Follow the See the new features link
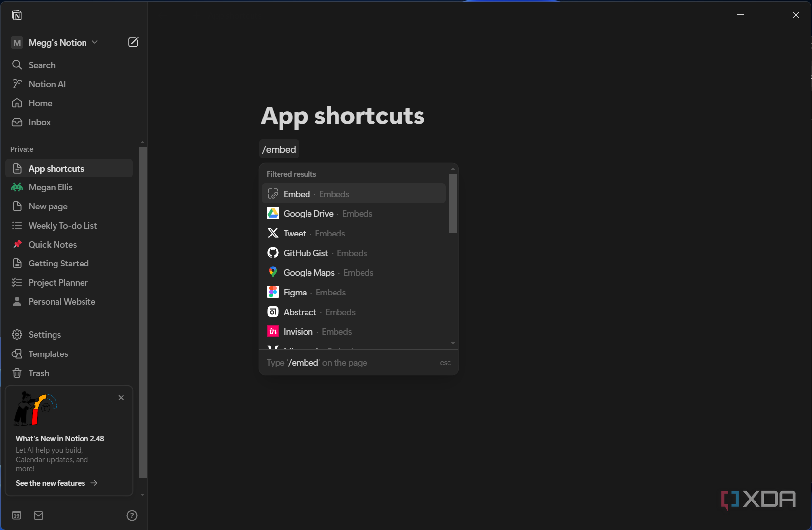812x530 pixels. point(56,483)
